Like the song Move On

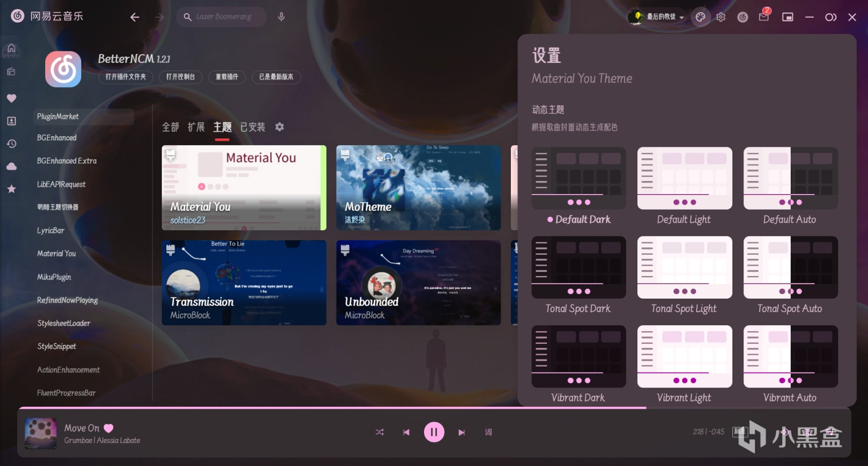(108, 428)
